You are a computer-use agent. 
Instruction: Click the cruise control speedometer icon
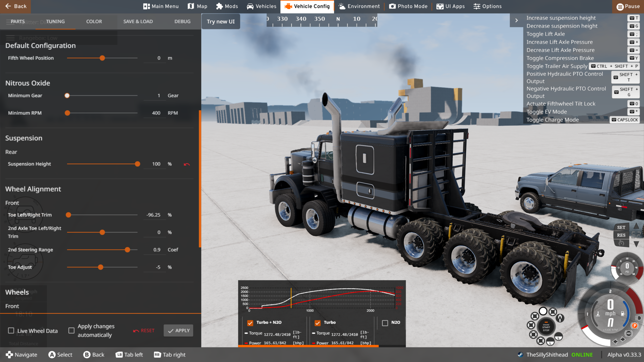coord(621,243)
